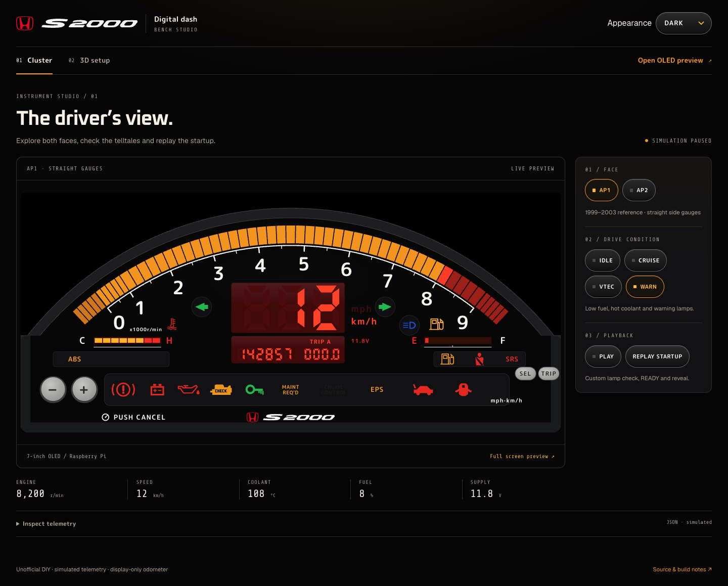This screenshot has height=586, width=728.
Task: Click the left turn signal arrow
Action: (202, 307)
